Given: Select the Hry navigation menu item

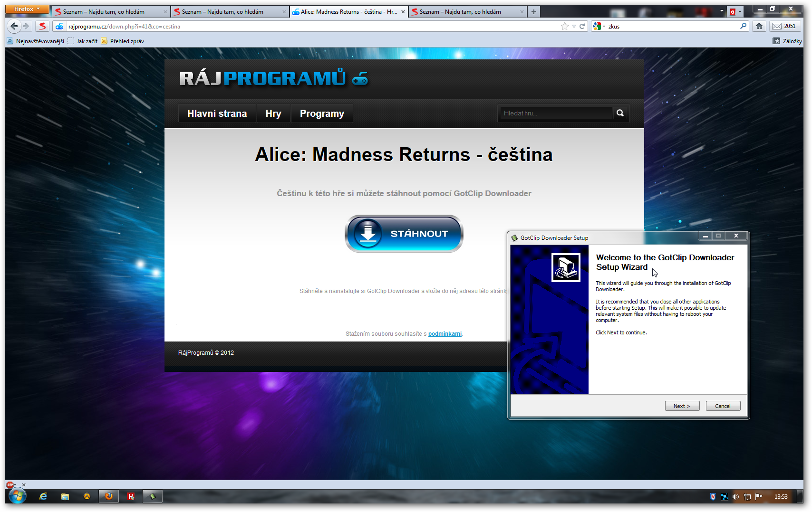Looking at the screenshot, I should point(273,114).
